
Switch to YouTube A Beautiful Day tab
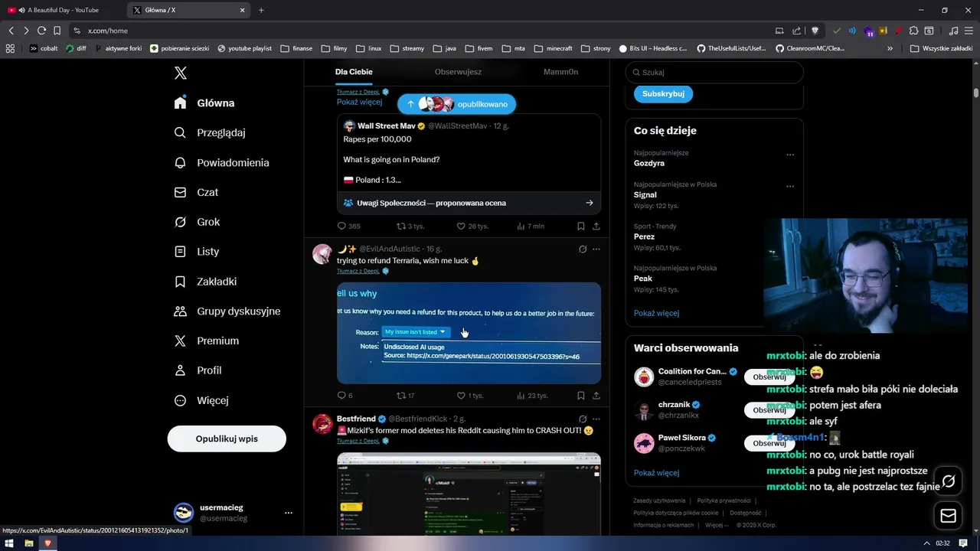coord(63,10)
